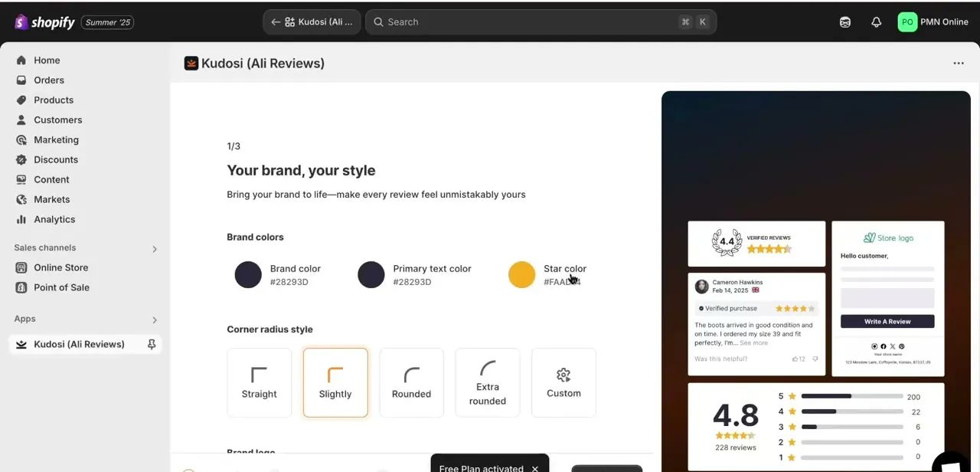Click the Kudosi app logo in header

point(191,64)
